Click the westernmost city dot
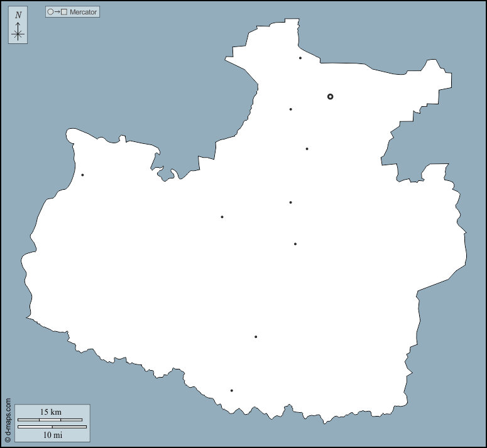Viewport: 487px width, 448px height. point(82,175)
